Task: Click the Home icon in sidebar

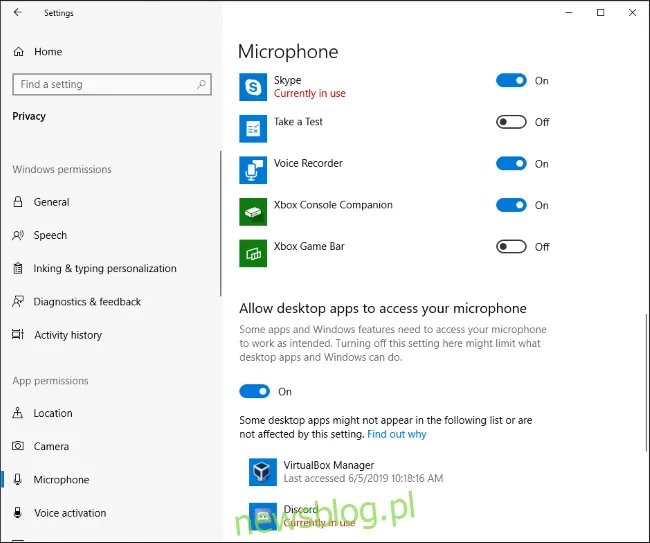Action: [x=19, y=52]
